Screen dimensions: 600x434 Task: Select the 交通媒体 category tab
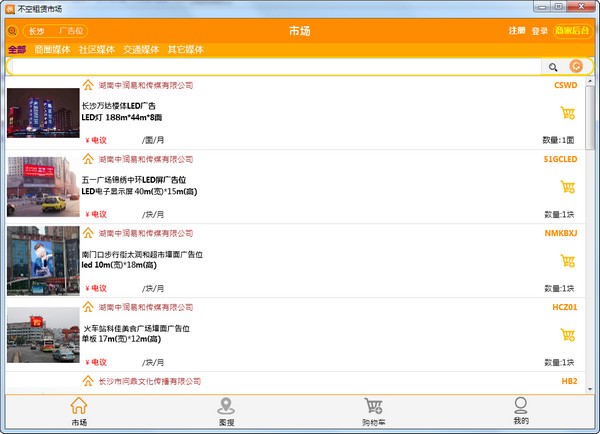(x=141, y=49)
